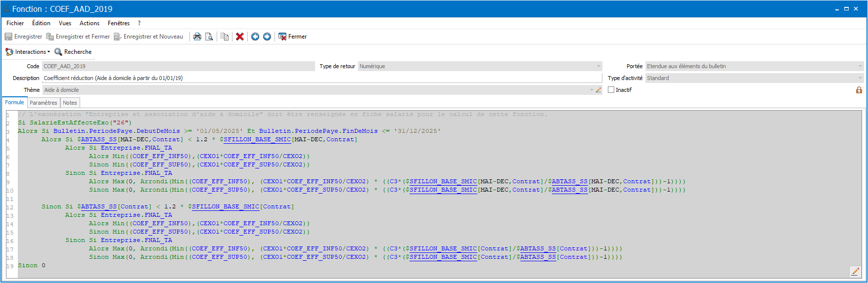The width and height of the screenshot is (868, 283).
Task: Click 'Sinon 0' on line 19
Action: [x=32, y=265]
